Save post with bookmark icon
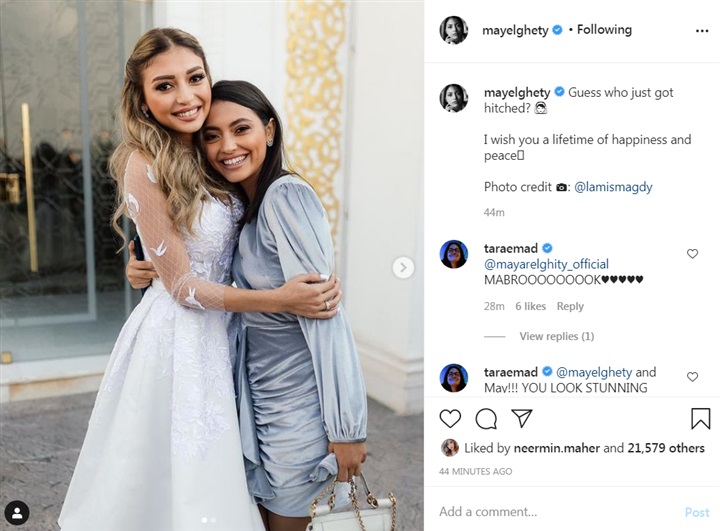 pos(700,418)
